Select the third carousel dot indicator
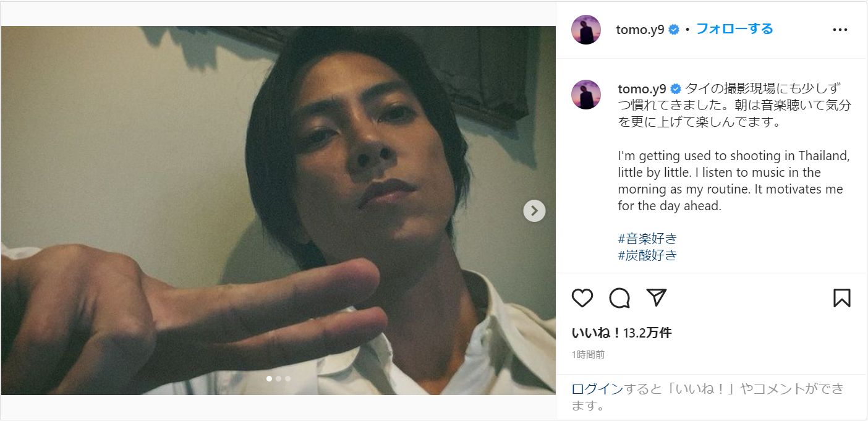This screenshot has height=421, width=868. pyautogui.click(x=287, y=378)
